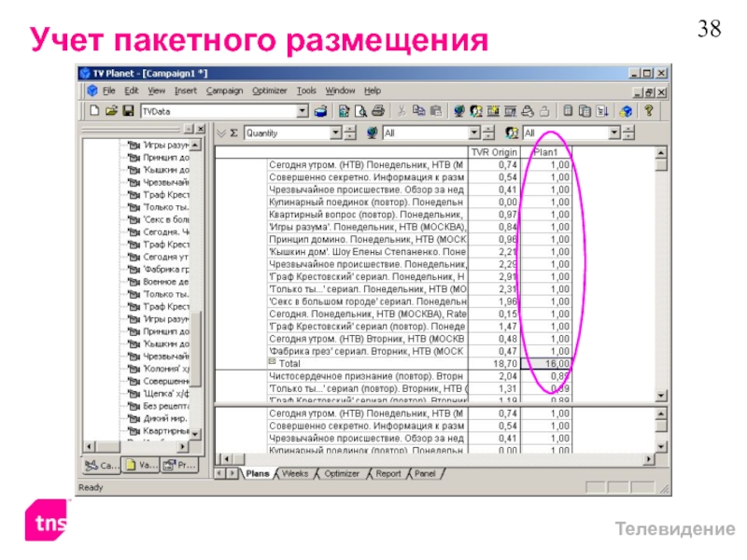Viewport: 747px width, 560px height.
Task: Click the Open folder icon
Action: [111, 111]
